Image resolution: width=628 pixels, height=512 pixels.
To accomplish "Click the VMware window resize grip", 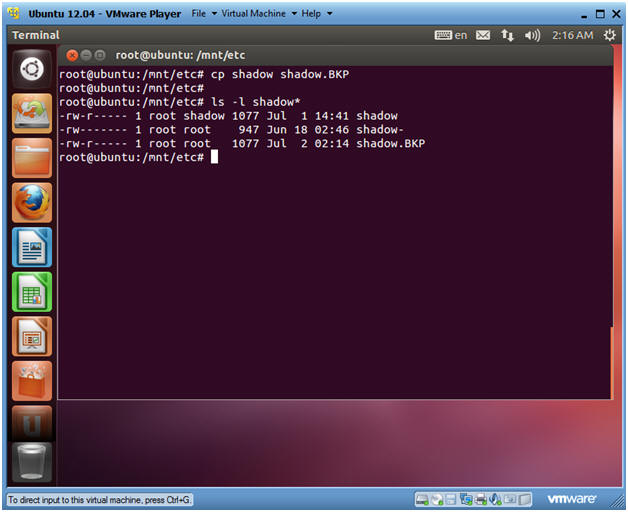I will (x=616, y=501).
